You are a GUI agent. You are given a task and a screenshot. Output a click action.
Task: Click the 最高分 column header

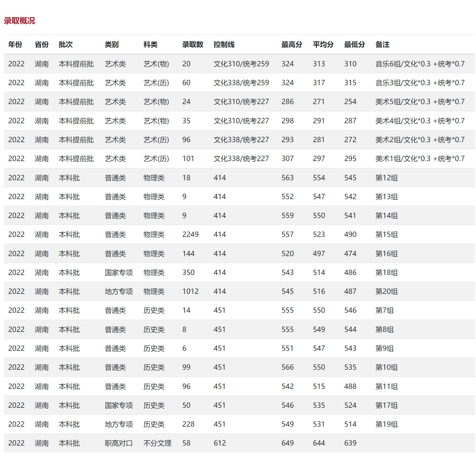(x=292, y=45)
